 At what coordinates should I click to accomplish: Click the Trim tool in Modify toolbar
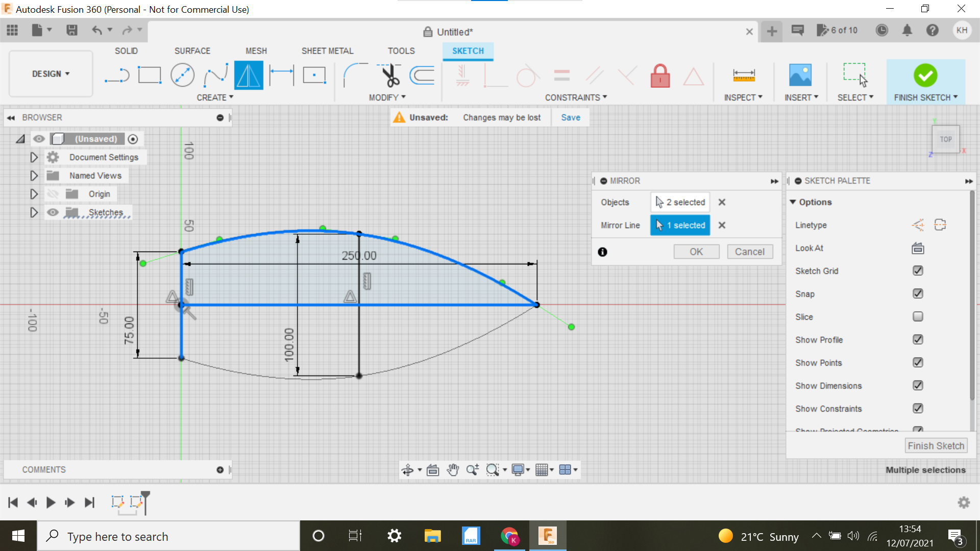pyautogui.click(x=389, y=74)
